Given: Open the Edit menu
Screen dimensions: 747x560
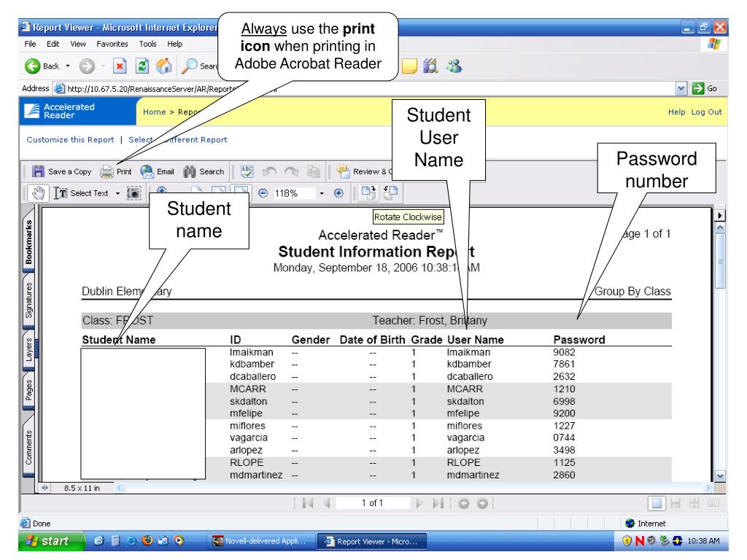Looking at the screenshot, I should point(53,44).
